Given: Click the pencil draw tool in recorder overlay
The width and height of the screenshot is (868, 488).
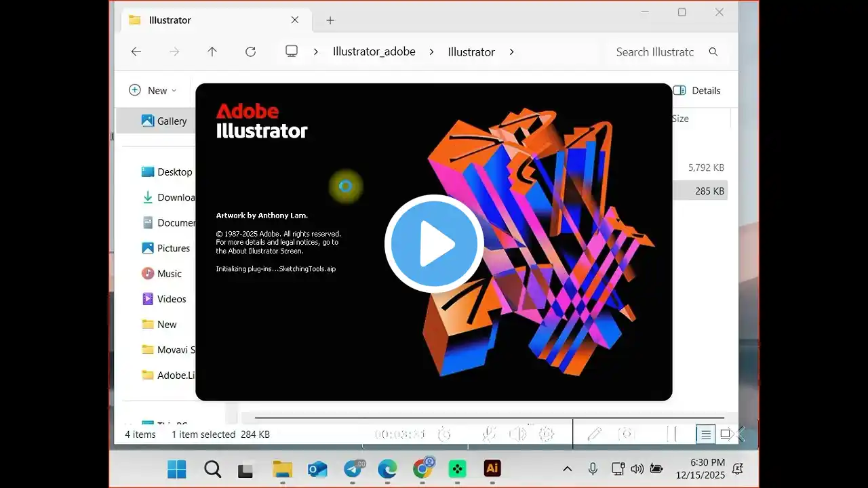Looking at the screenshot, I should [595, 434].
